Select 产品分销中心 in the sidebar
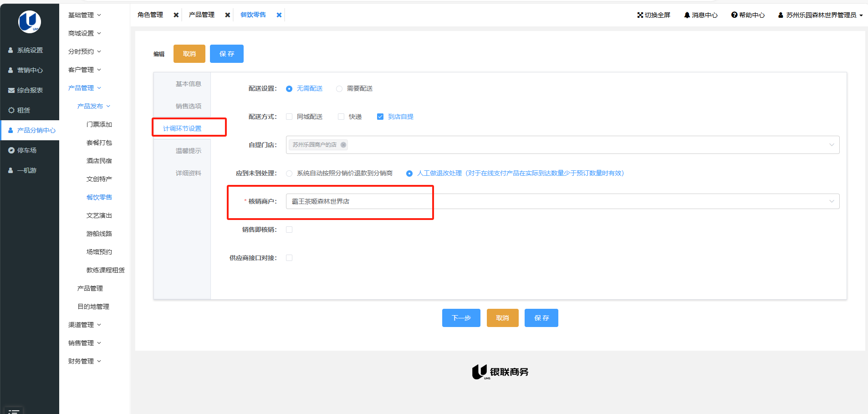The image size is (868, 414). (30, 130)
